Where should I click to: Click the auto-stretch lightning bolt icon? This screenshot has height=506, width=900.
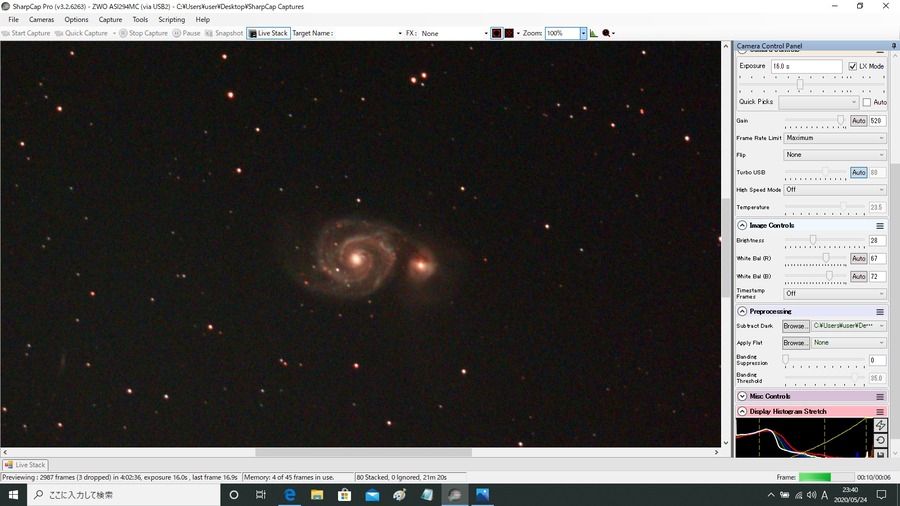point(880,425)
